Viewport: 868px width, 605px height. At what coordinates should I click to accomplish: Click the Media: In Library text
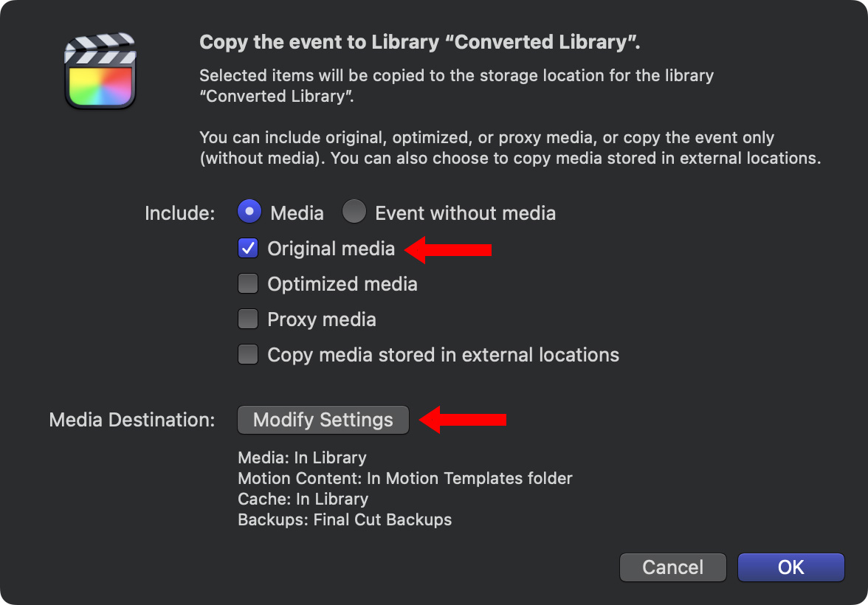(x=302, y=458)
